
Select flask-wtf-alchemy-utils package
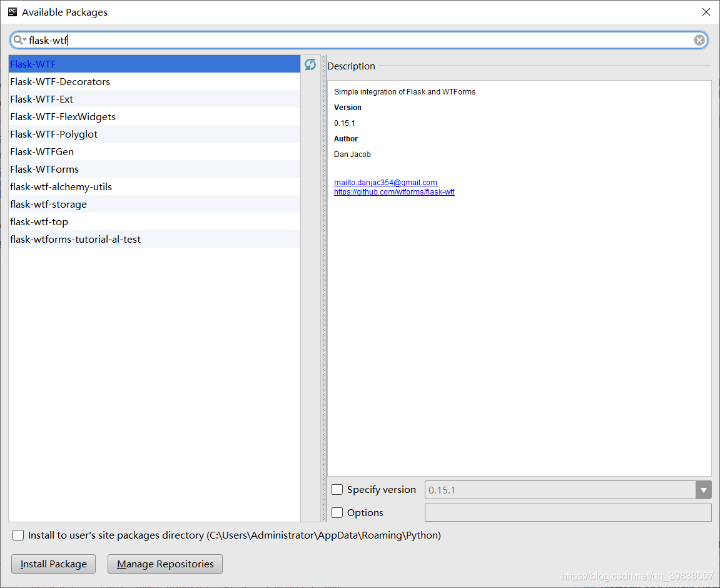pos(155,187)
